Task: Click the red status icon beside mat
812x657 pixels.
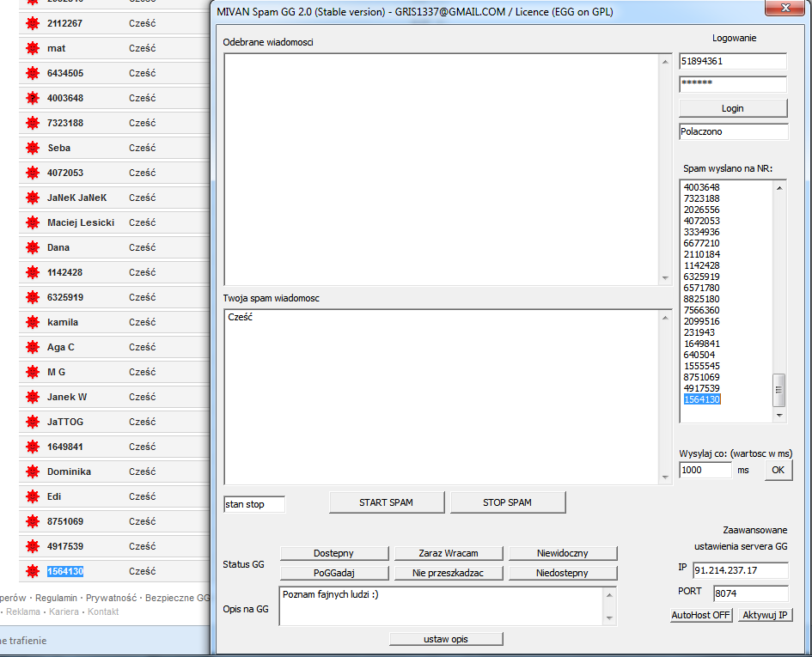Action: coord(33,48)
